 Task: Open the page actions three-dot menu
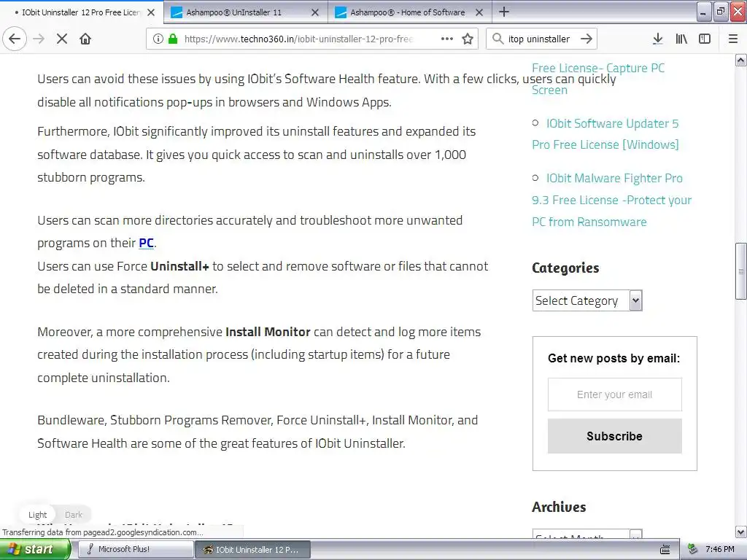(x=447, y=39)
